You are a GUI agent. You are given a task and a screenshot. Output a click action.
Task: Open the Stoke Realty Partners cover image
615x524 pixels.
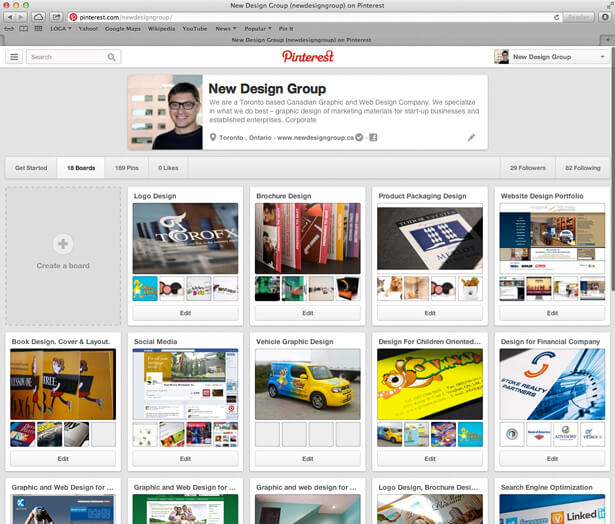pos(552,384)
